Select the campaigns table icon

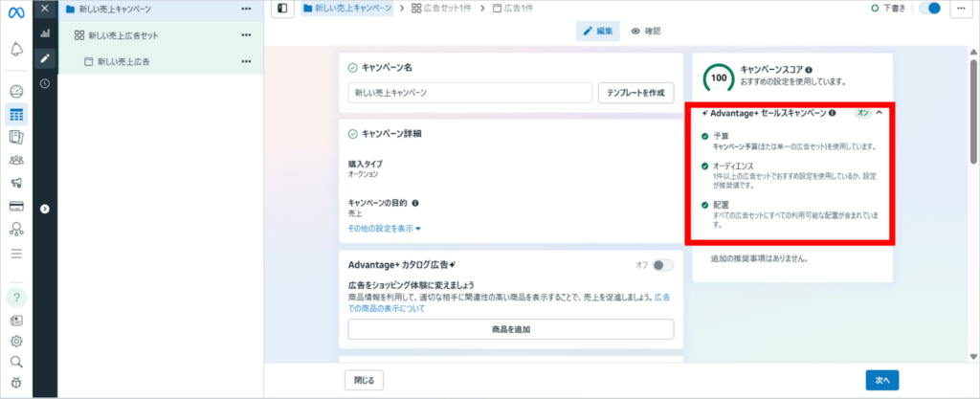pyautogui.click(x=17, y=115)
